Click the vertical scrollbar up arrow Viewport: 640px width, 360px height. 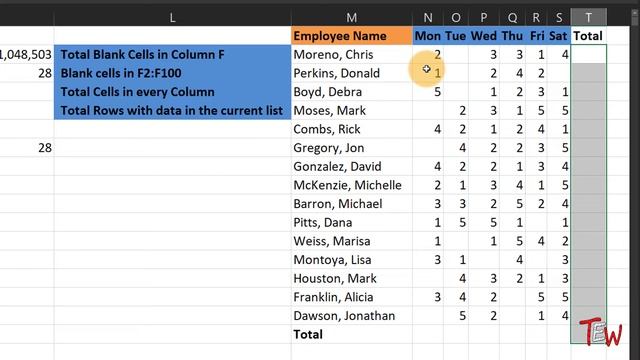point(635,13)
